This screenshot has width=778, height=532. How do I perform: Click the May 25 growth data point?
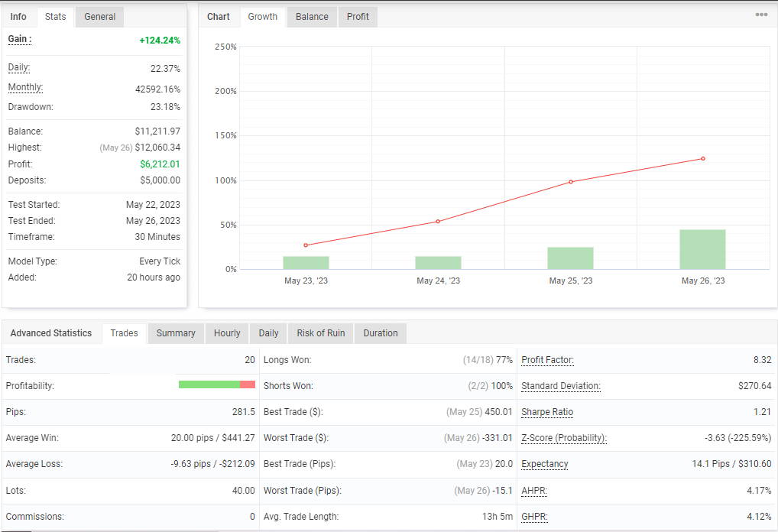(571, 182)
